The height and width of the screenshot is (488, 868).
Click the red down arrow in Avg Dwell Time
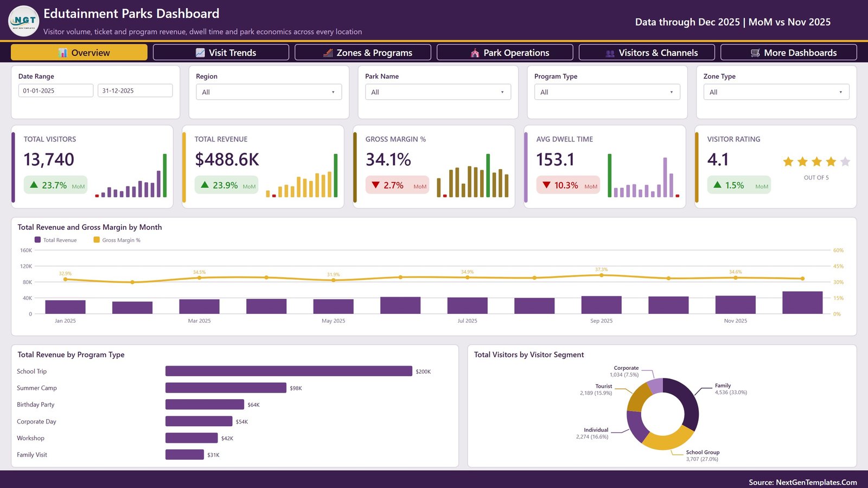pyautogui.click(x=546, y=185)
